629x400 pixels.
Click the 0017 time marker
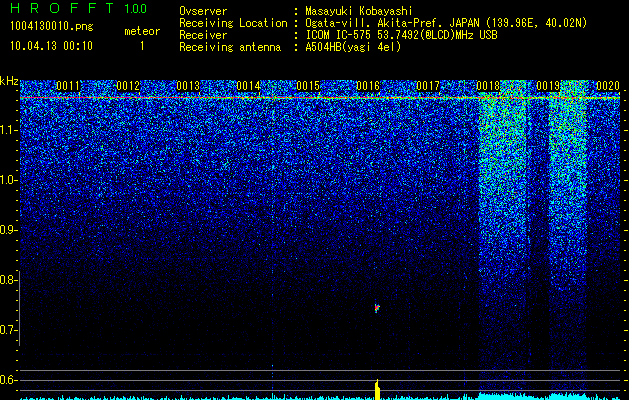428,86
